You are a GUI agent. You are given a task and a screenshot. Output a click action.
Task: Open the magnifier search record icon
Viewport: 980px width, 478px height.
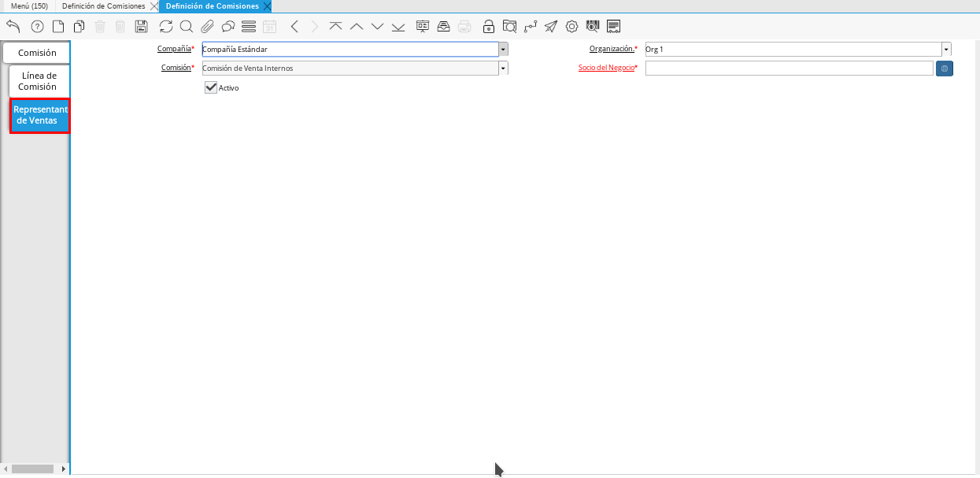(x=187, y=26)
